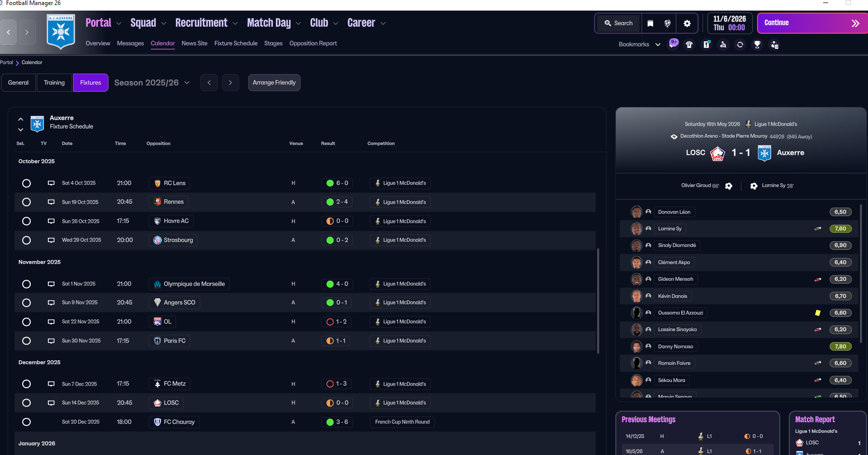Screen dimensions: 868x455
Task: Open the News Site tab
Action: pos(194,43)
